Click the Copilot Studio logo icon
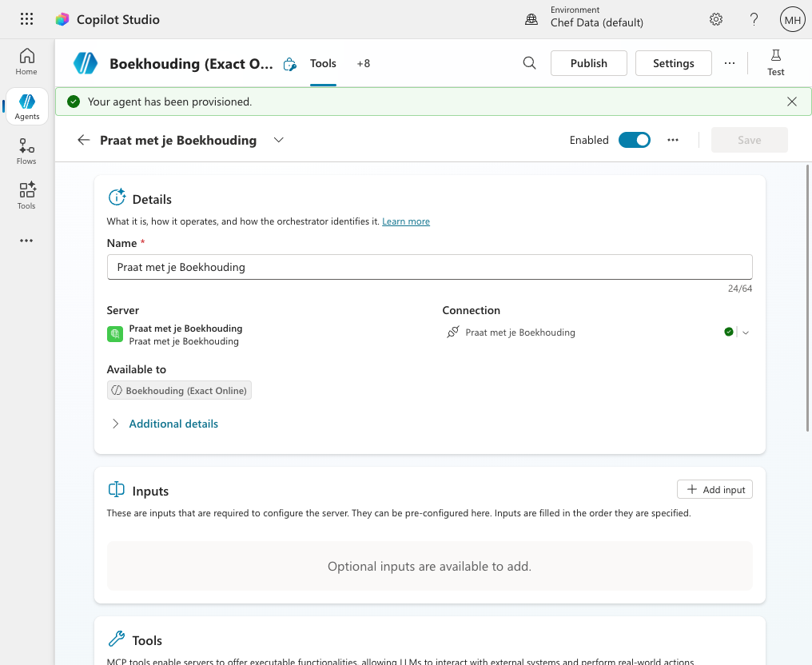 pyautogui.click(x=62, y=19)
